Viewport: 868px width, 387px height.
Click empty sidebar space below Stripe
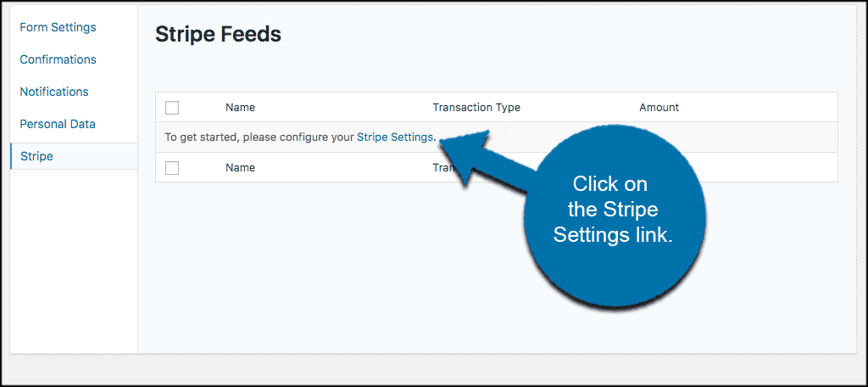pos(74,261)
